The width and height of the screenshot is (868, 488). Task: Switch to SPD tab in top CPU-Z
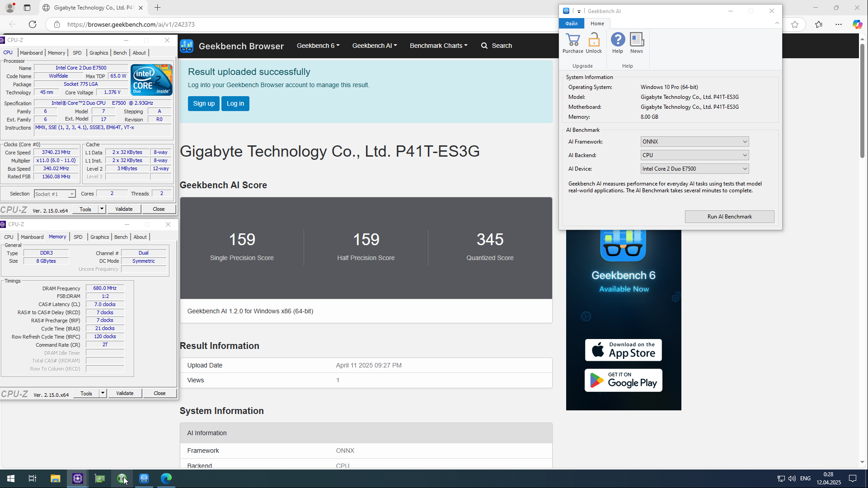tap(77, 53)
